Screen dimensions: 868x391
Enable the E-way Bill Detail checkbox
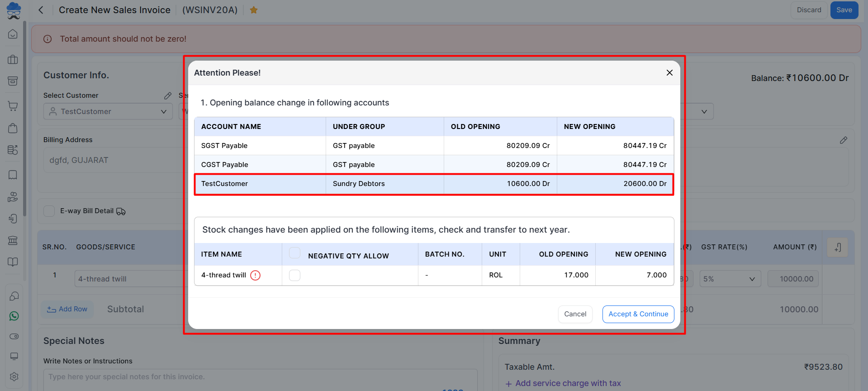coord(49,211)
